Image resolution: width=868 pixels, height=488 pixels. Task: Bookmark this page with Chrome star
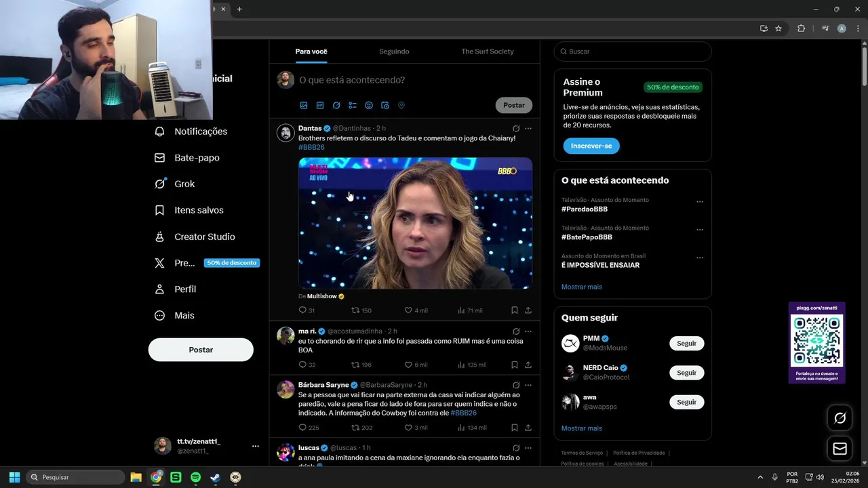[778, 28]
